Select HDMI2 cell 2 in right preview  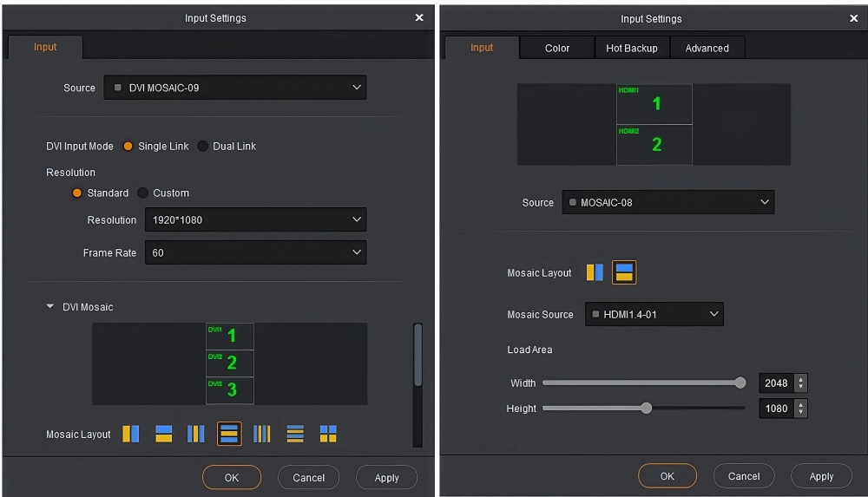(x=654, y=145)
